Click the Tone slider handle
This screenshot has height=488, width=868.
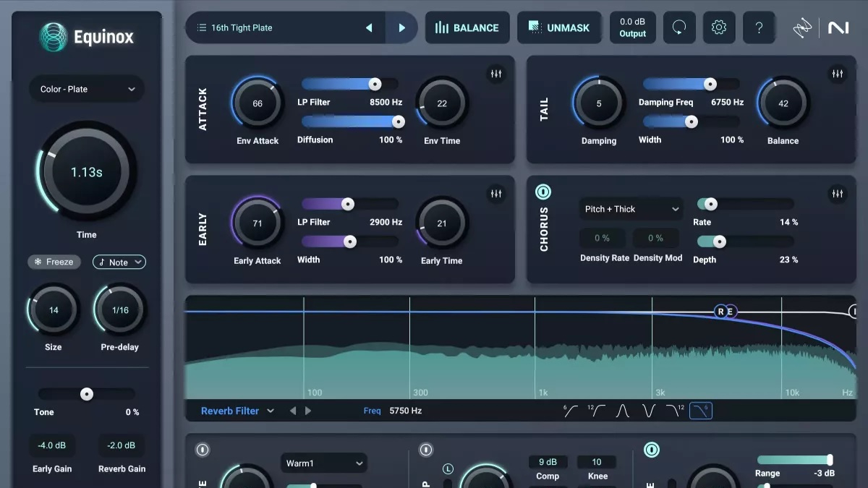click(87, 394)
